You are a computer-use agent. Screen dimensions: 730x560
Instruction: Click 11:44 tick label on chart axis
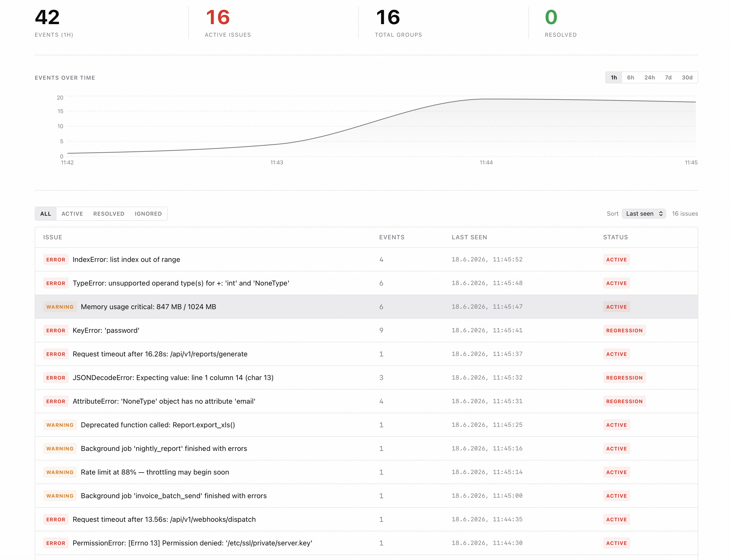click(486, 163)
